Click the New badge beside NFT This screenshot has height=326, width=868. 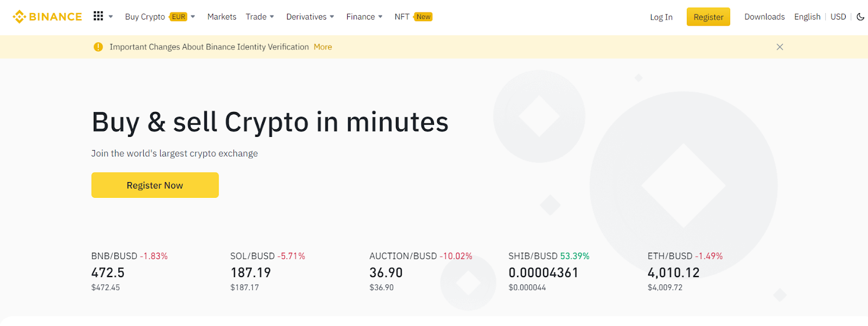423,17
